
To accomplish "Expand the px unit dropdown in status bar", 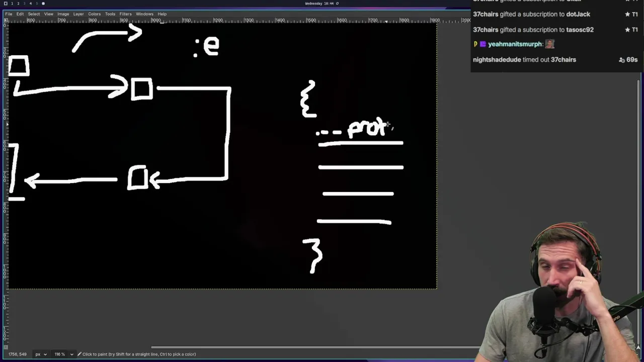I will pyautogui.click(x=41, y=354).
